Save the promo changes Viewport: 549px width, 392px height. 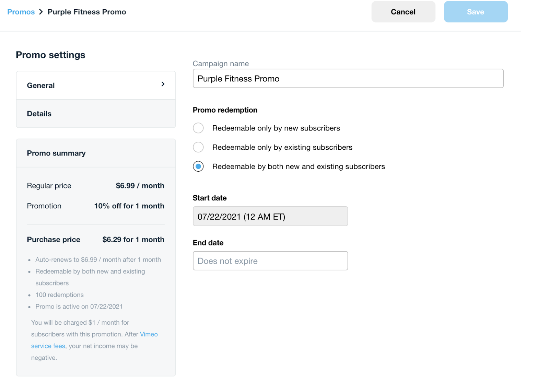pos(475,12)
